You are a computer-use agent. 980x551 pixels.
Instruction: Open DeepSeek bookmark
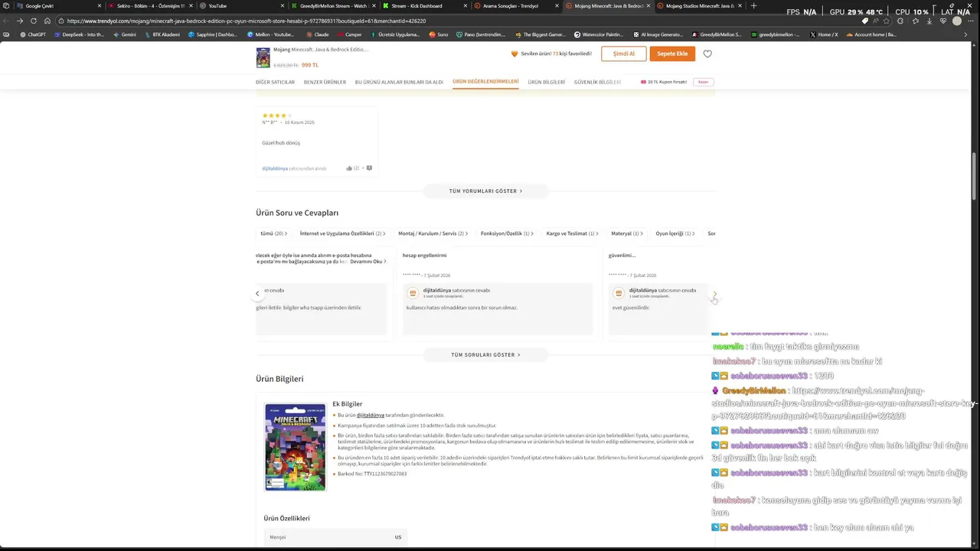(x=79, y=34)
